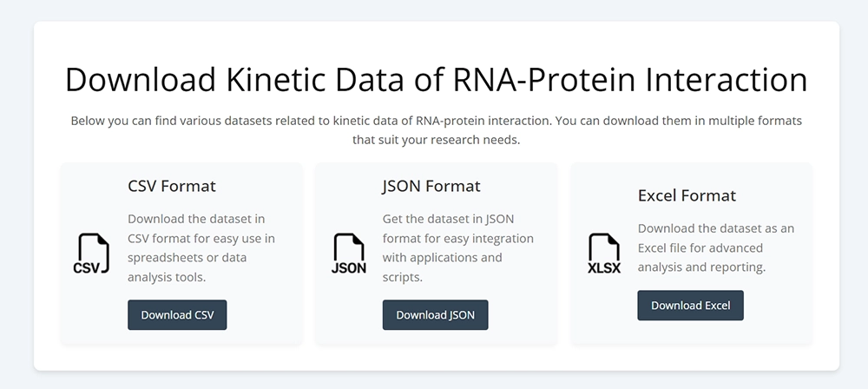Screen dimensions: 868x389
Task: Click the CSV Format heading
Action: [x=172, y=186]
